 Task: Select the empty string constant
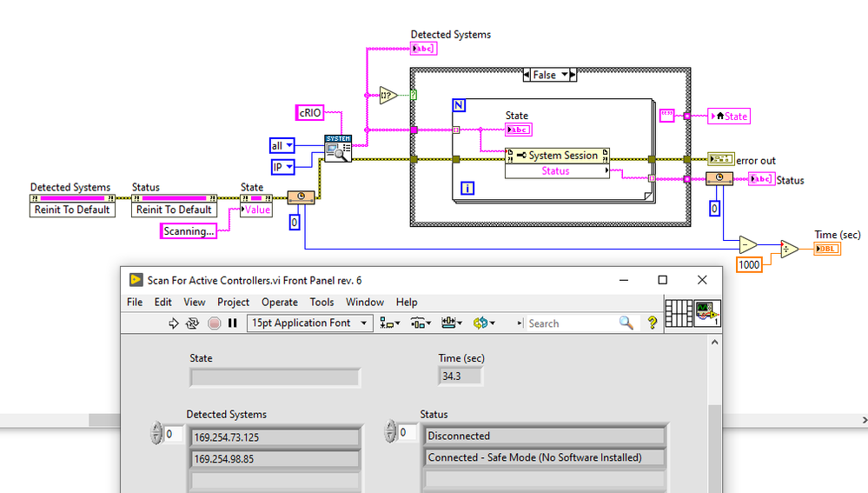667,116
